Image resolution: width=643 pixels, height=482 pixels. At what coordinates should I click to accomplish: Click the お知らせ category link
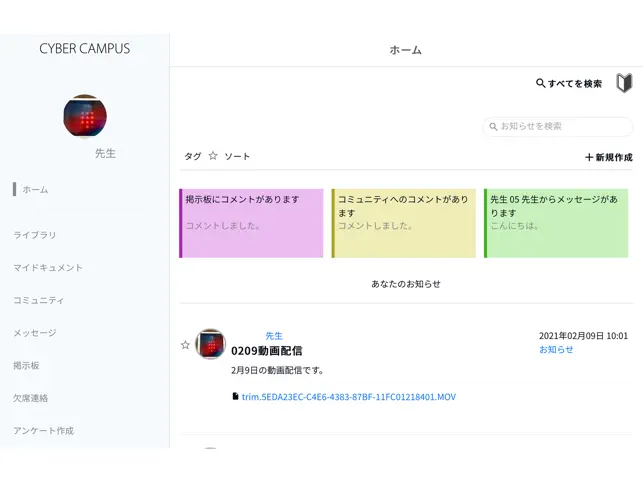coord(556,350)
